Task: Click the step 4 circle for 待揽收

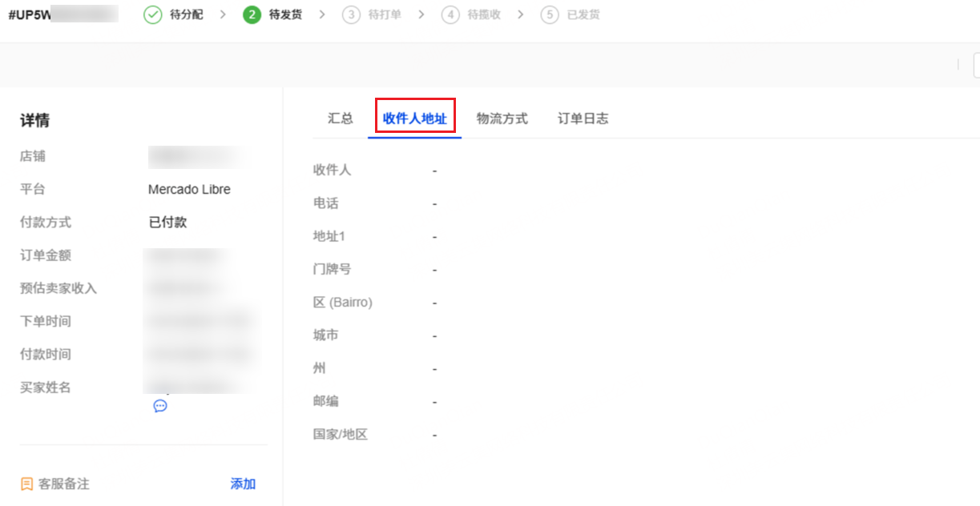Action: click(x=450, y=15)
